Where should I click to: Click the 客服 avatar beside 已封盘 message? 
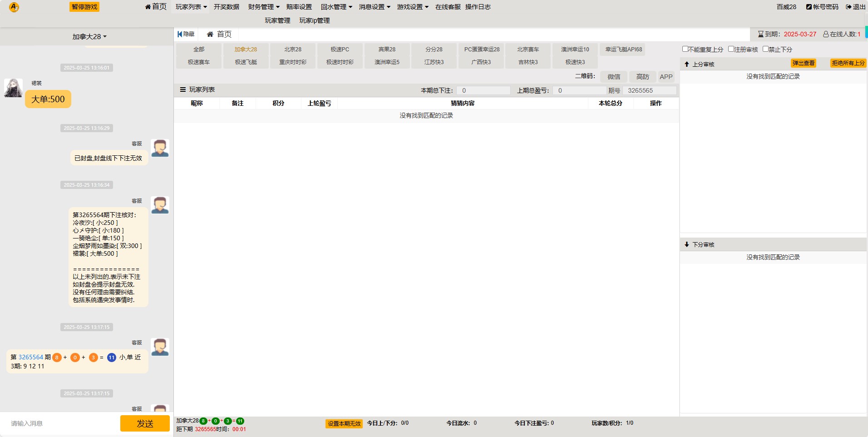tap(160, 149)
